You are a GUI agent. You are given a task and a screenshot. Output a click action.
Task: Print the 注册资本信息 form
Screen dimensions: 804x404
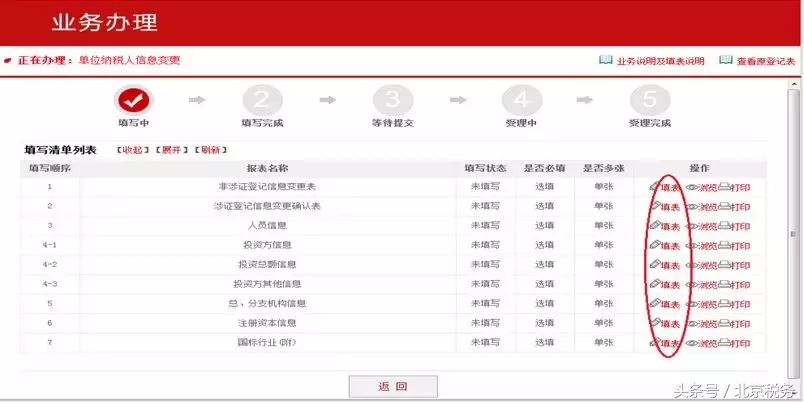click(734, 324)
